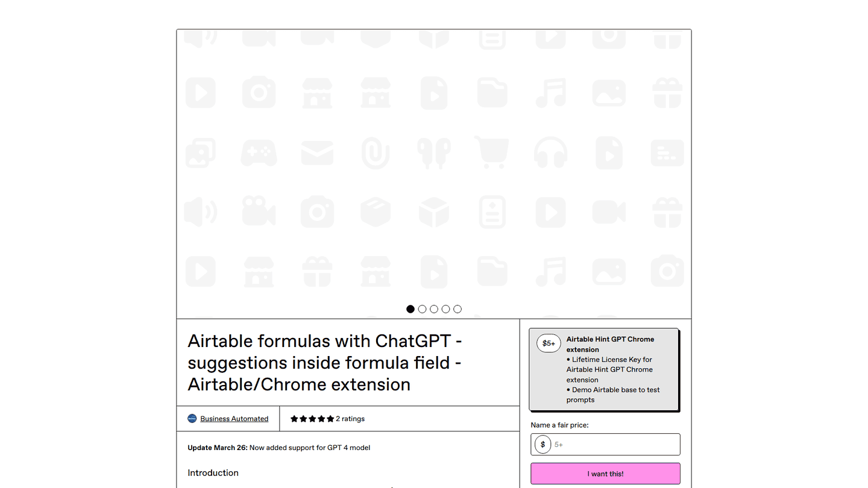
Task: Click the paperclip icon in the cover image
Action: click(376, 152)
